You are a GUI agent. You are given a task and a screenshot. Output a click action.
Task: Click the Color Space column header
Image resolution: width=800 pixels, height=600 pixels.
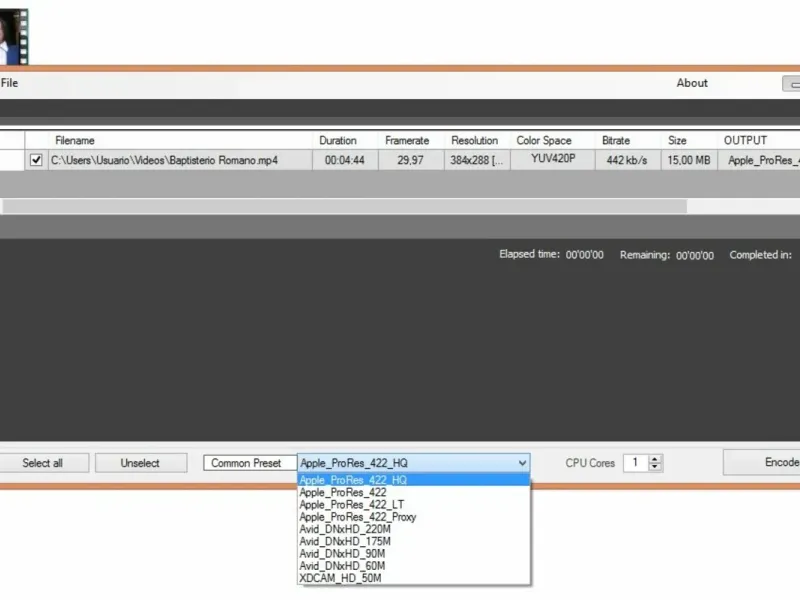pyautogui.click(x=553, y=140)
